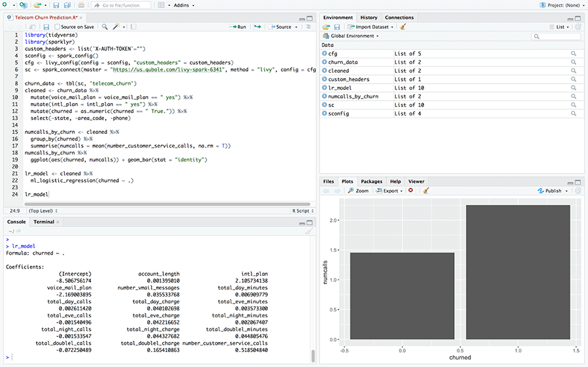Click the broom icon to clear all plots
Screen dimensions: 588x367
pos(426,191)
